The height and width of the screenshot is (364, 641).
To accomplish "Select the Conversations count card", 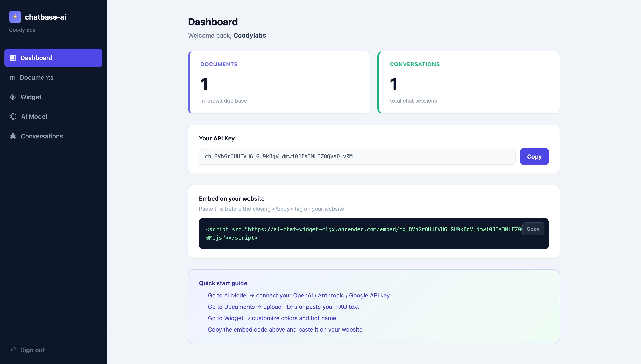I will pyautogui.click(x=469, y=83).
